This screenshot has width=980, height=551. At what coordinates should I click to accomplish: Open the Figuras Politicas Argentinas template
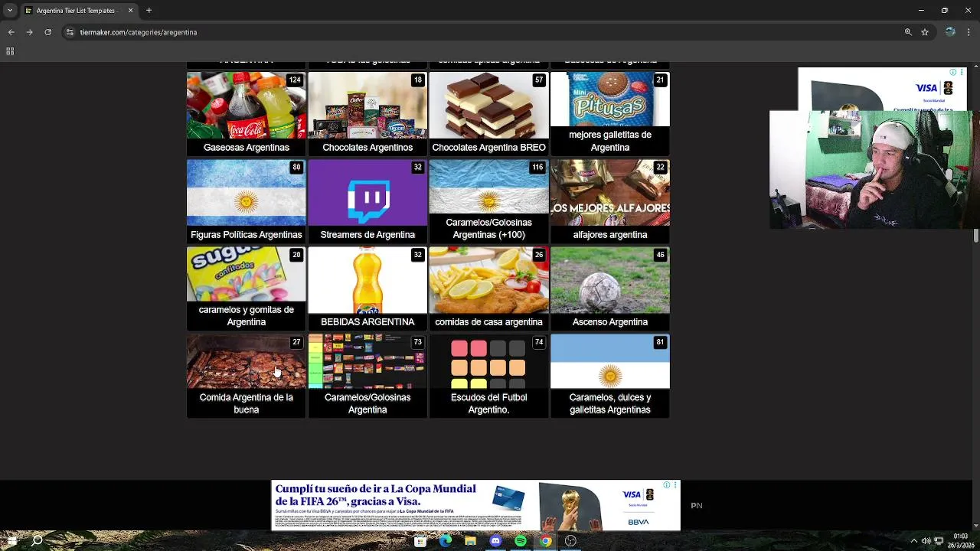247,201
